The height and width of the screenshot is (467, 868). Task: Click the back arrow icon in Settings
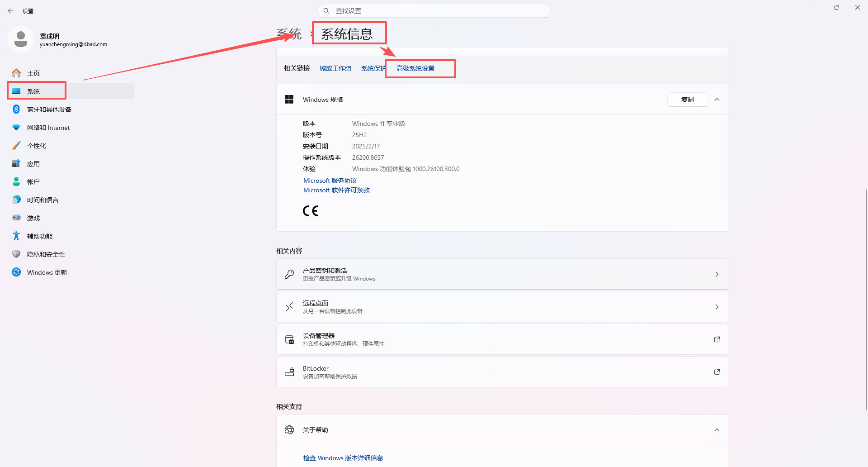click(11, 11)
